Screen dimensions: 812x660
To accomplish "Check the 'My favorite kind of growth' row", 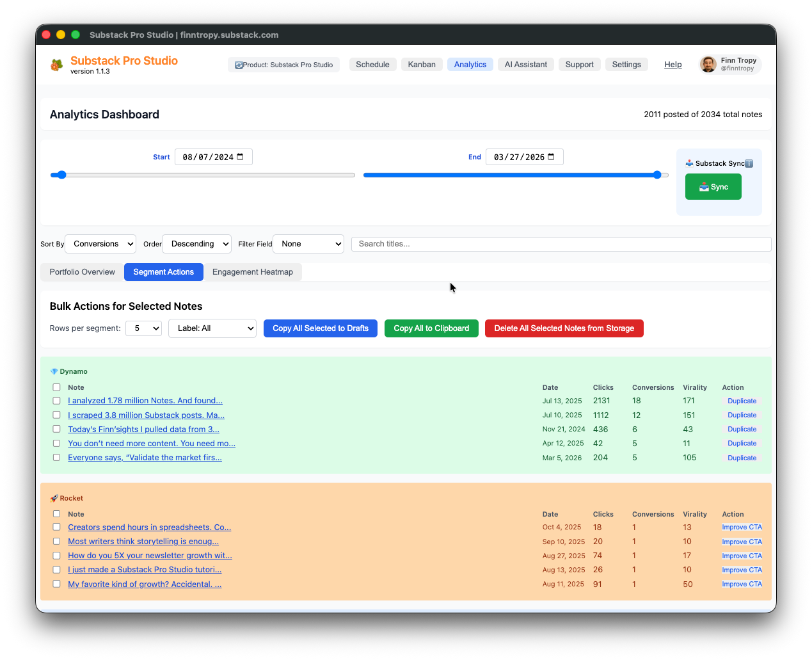I will (x=56, y=584).
